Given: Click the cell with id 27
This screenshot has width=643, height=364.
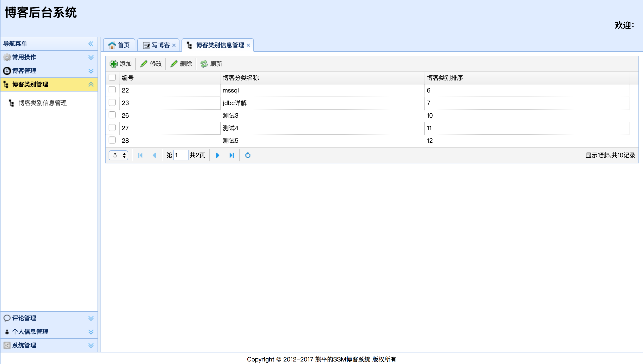Looking at the screenshot, I should 170,128.
